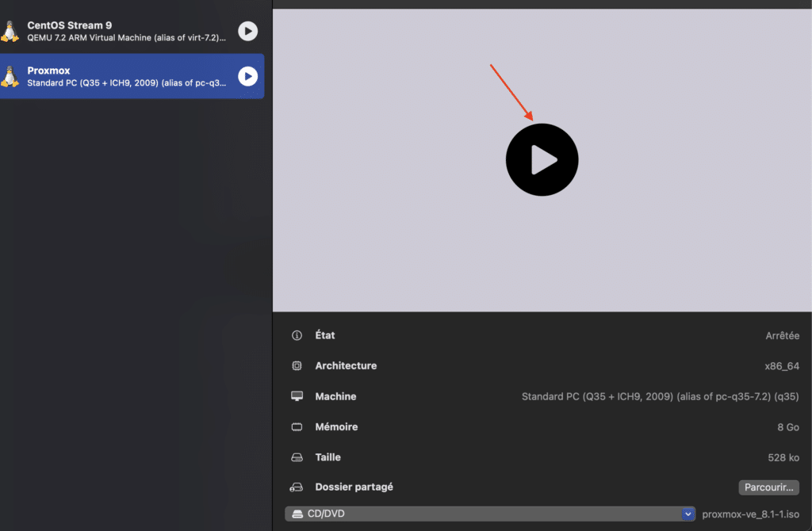Click the play icon beside CentOS Stream 9

tap(247, 31)
